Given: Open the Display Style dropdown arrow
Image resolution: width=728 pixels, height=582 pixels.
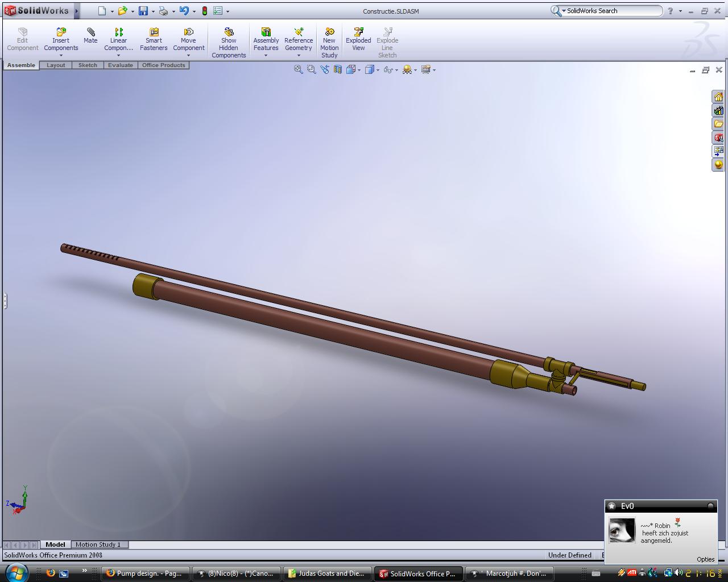Looking at the screenshot, I should coord(377,70).
